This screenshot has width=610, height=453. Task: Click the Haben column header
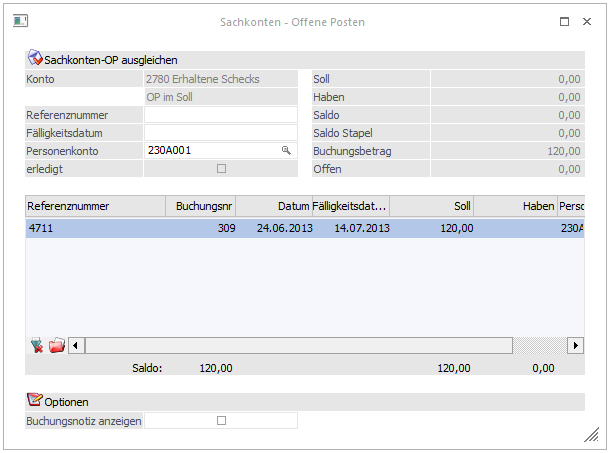click(x=516, y=206)
